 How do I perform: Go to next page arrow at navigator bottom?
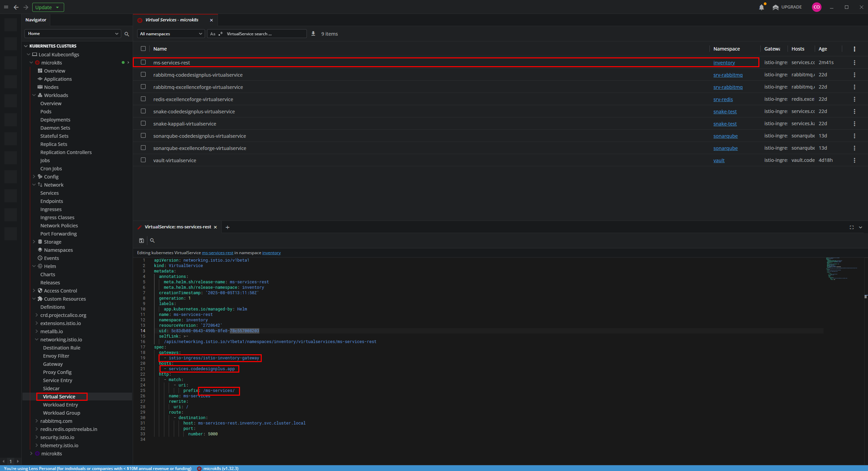(18, 461)
